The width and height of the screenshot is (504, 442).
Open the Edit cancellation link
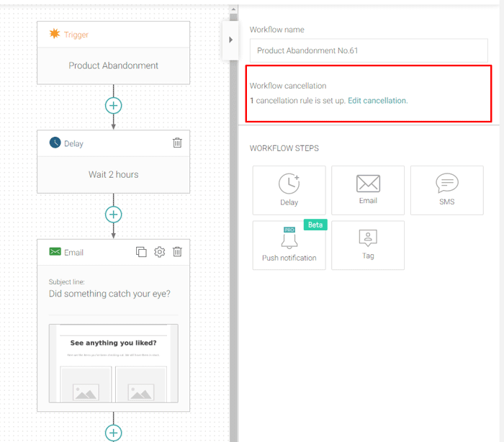point(377,101)
